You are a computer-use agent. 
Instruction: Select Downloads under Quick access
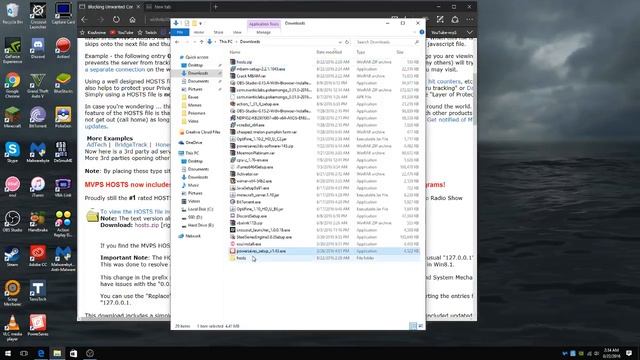[198, 73]
